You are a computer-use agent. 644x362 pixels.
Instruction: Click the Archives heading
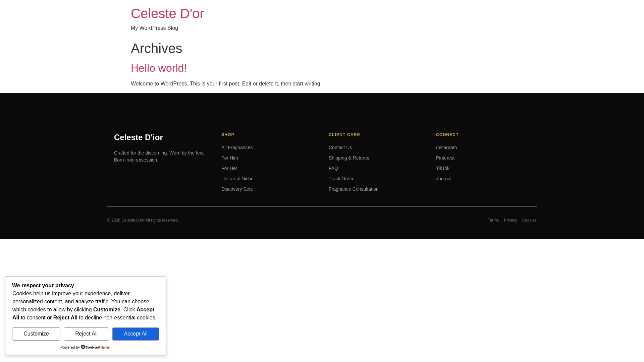tap(156, 48)
